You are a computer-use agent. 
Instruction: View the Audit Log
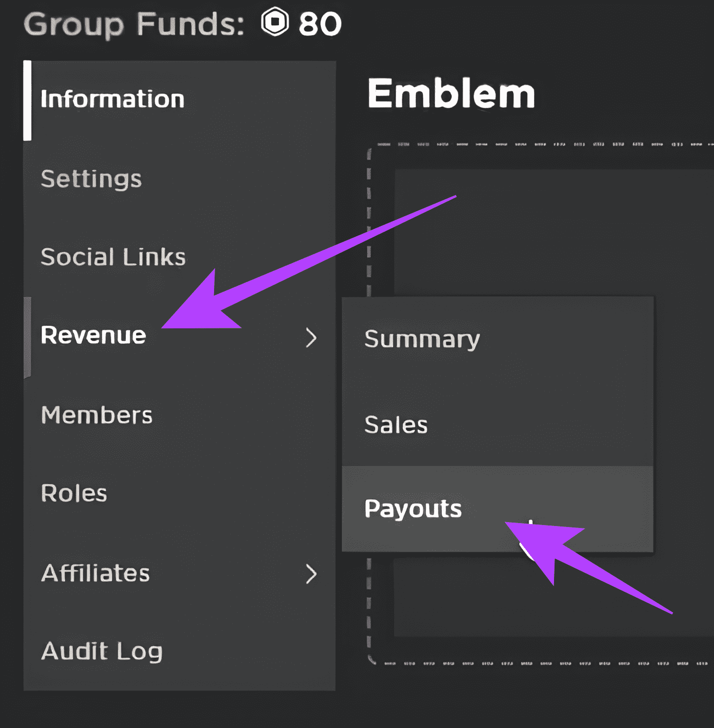(102, 651)
